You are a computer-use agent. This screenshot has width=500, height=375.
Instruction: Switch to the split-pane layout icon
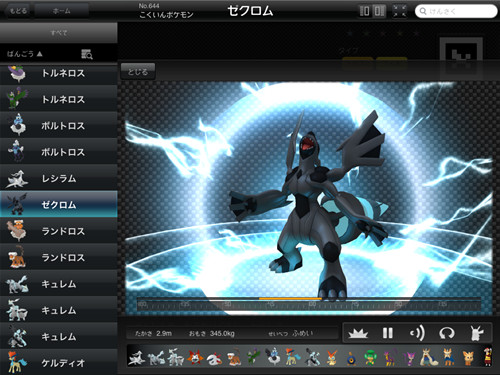coord(379,11)
